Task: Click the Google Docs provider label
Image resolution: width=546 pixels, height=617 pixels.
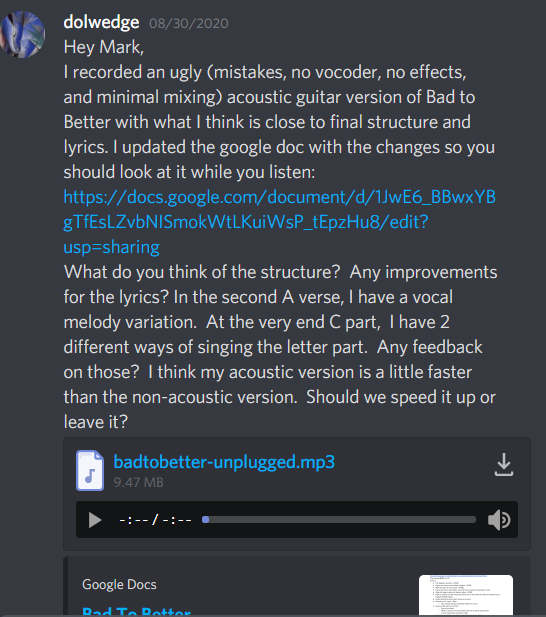Action: click(x=119, y=584)
